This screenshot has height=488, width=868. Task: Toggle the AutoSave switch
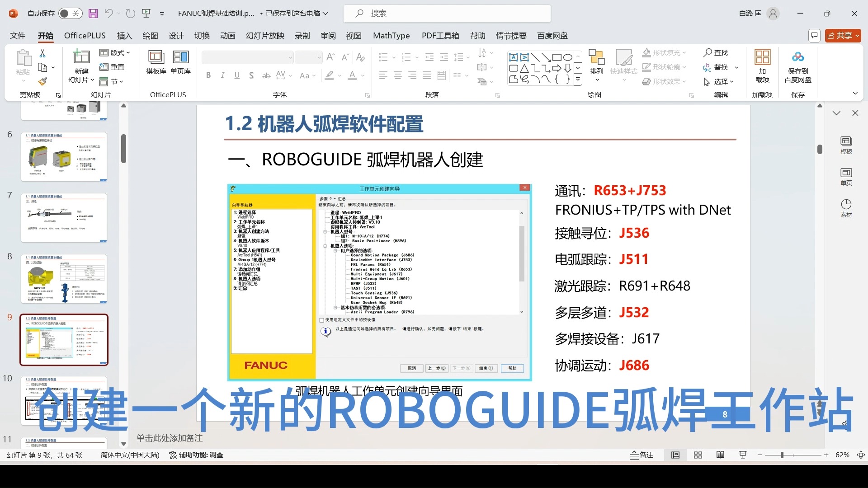70,14
